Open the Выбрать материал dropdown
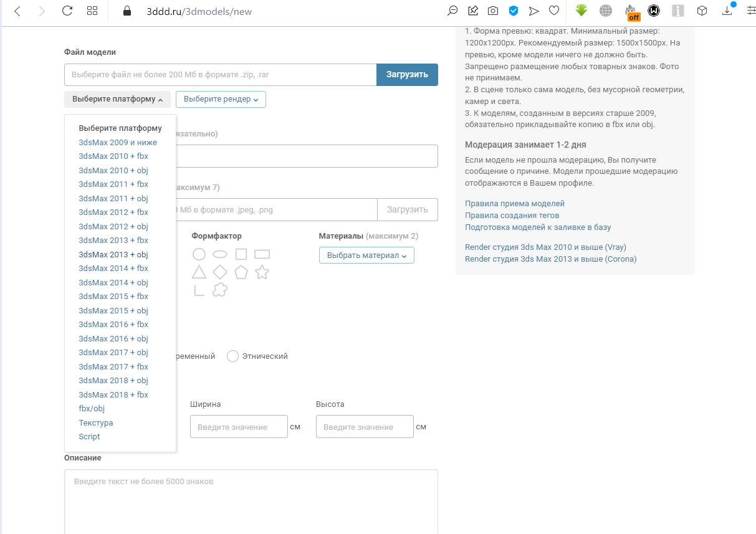This screenshot has height=534, width=756. tap(366, 255)
